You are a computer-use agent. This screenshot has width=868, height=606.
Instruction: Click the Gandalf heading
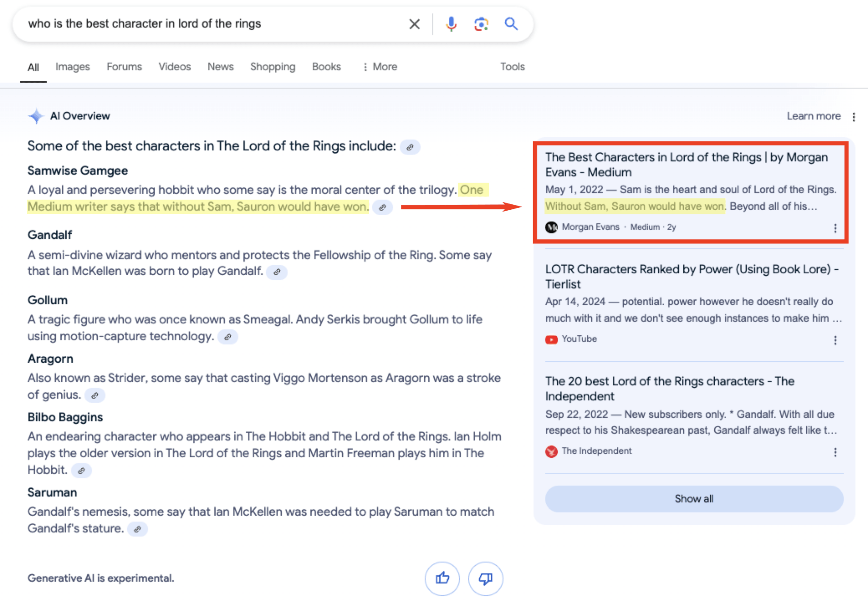pos(50,235)
